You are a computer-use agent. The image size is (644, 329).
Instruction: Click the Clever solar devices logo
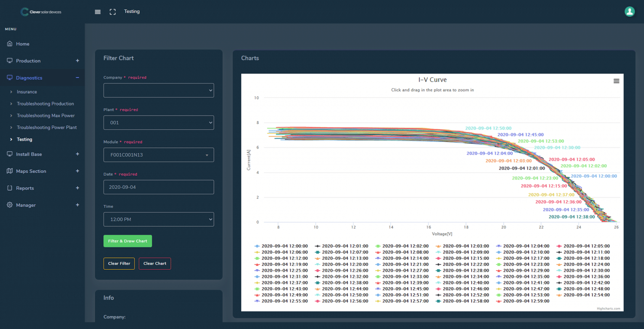coord(41,12)
